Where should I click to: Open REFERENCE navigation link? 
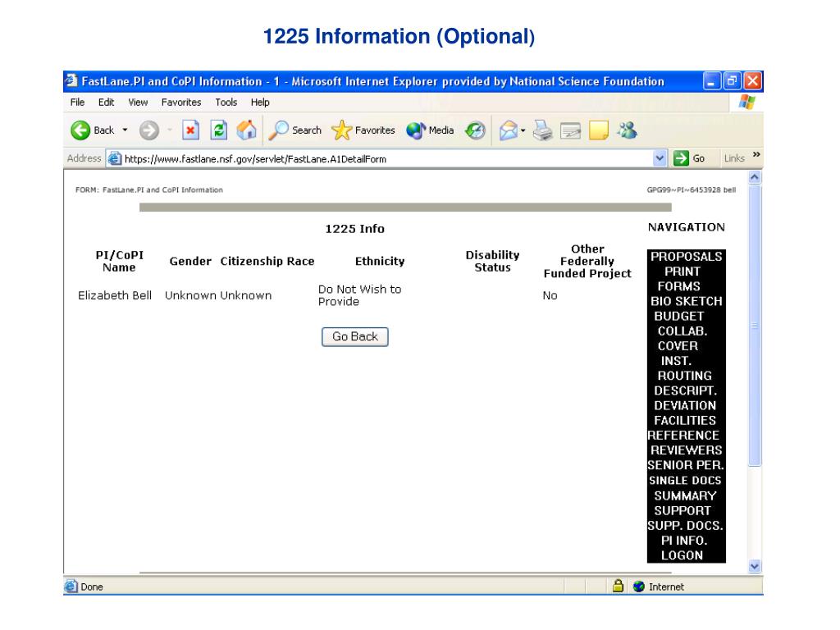tap(683, 436)
